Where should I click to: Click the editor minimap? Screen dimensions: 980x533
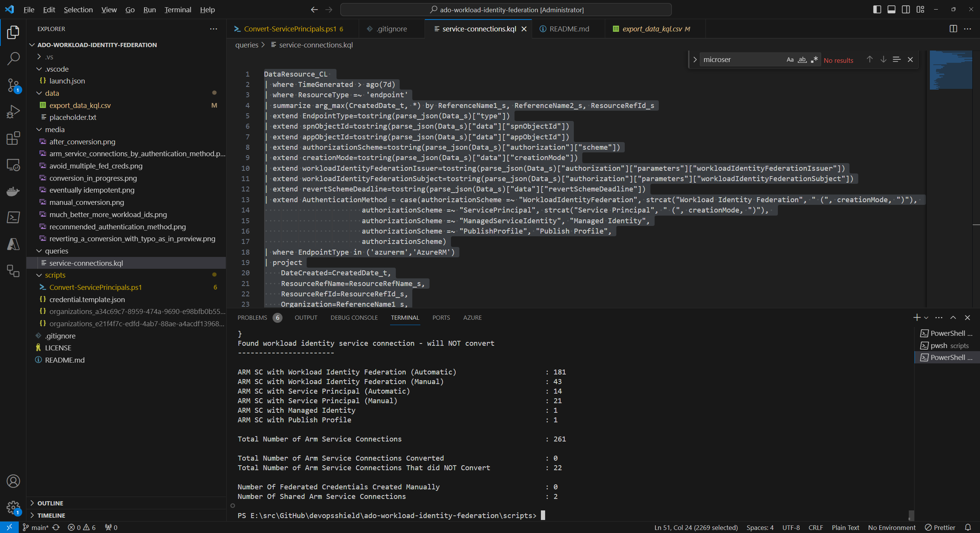coord(951,70)
